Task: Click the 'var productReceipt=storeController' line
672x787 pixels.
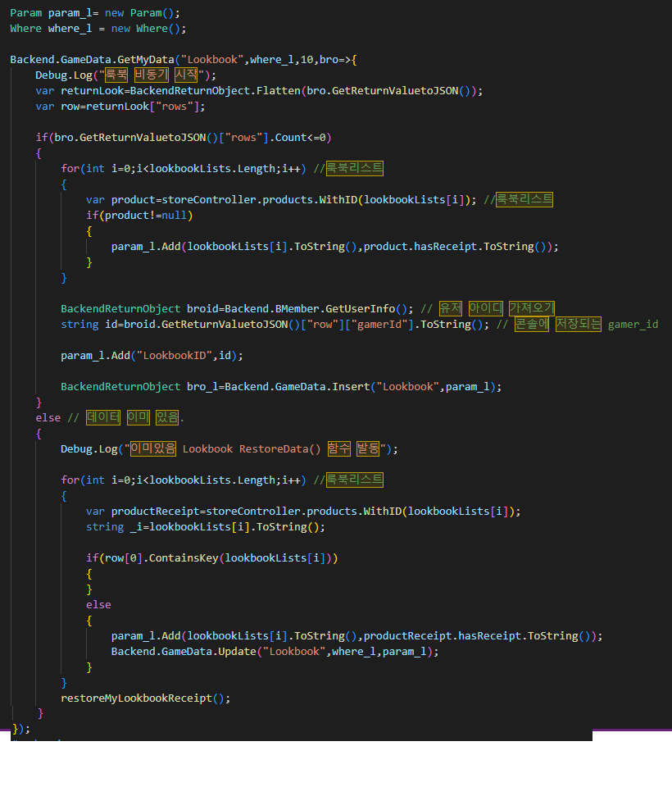Action: coord(303,511)
